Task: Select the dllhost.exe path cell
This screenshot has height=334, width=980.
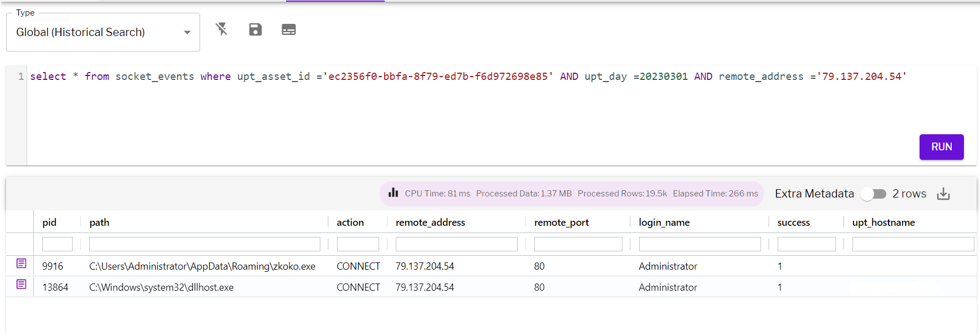Action: pos(161,287)
